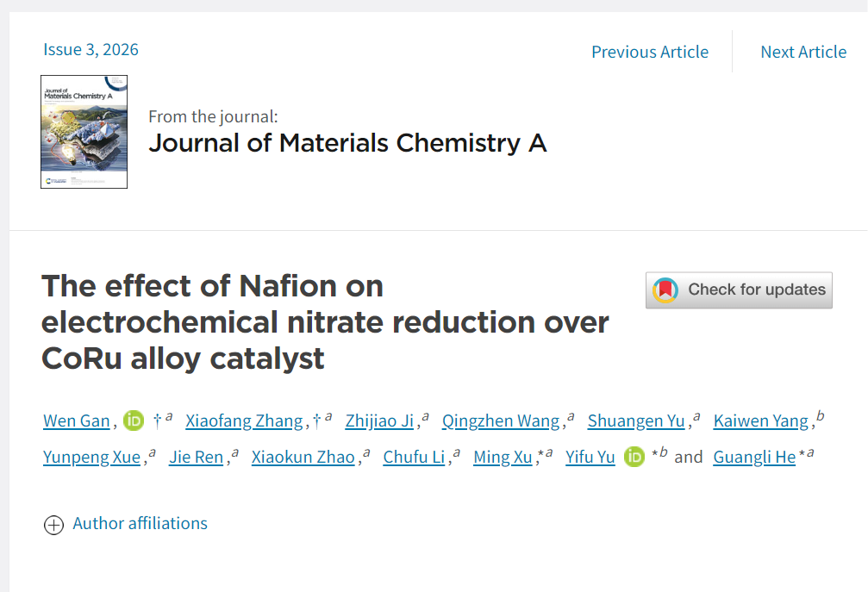Open the Issue 3, 2026 link
This screenshot has height=592, width=868.
(91, 49)
